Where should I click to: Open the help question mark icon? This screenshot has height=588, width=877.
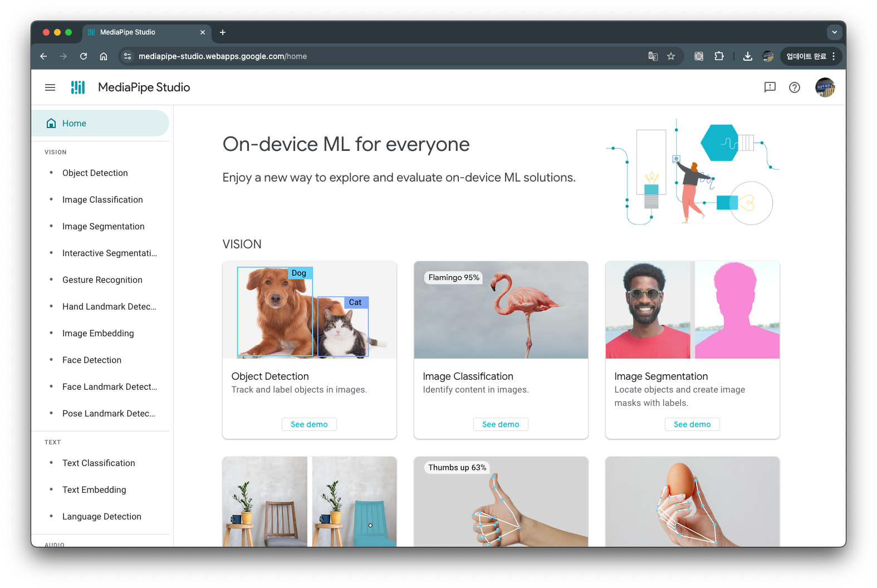795,87
